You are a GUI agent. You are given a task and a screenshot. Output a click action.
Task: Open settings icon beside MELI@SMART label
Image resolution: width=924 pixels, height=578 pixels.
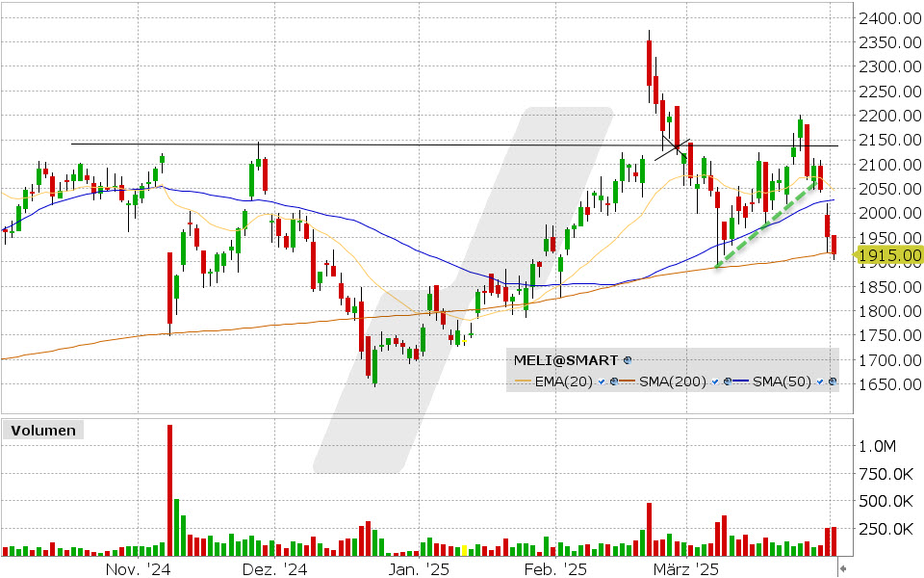(x=628, y=360)
